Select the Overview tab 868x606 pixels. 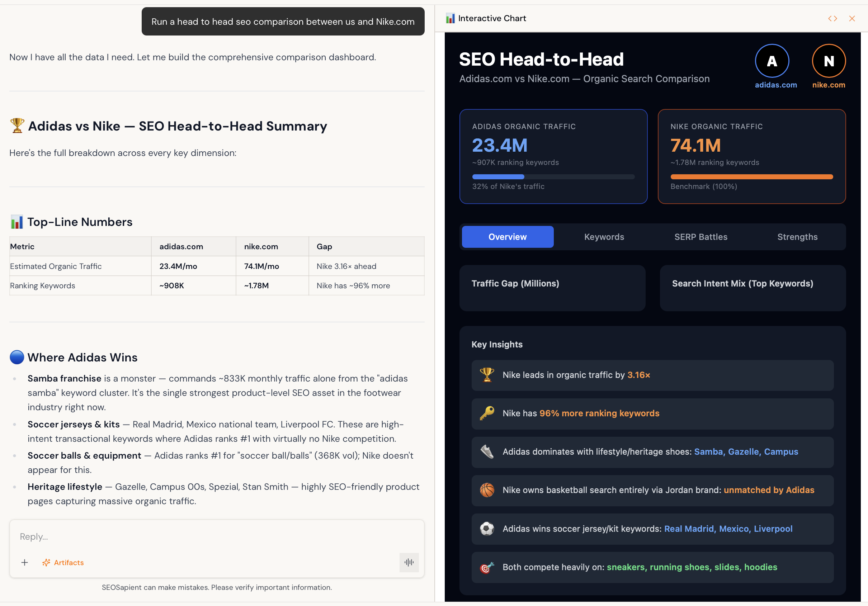click(x=507, y=237)
